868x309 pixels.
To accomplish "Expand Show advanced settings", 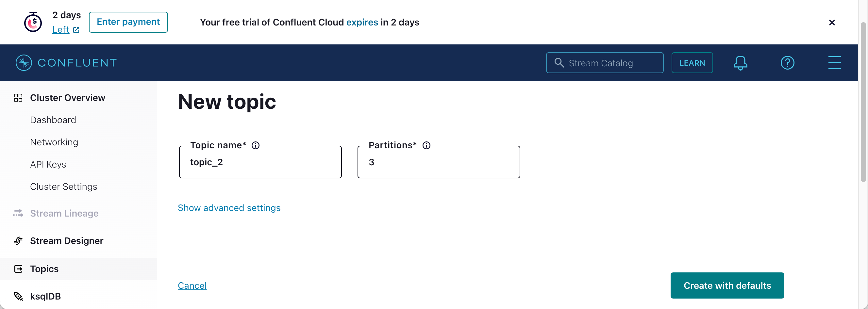I will [x=229, y=208].
